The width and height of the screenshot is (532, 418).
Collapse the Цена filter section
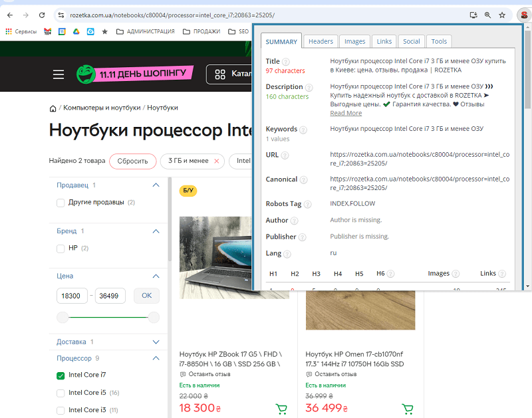(x=156, y=276)
